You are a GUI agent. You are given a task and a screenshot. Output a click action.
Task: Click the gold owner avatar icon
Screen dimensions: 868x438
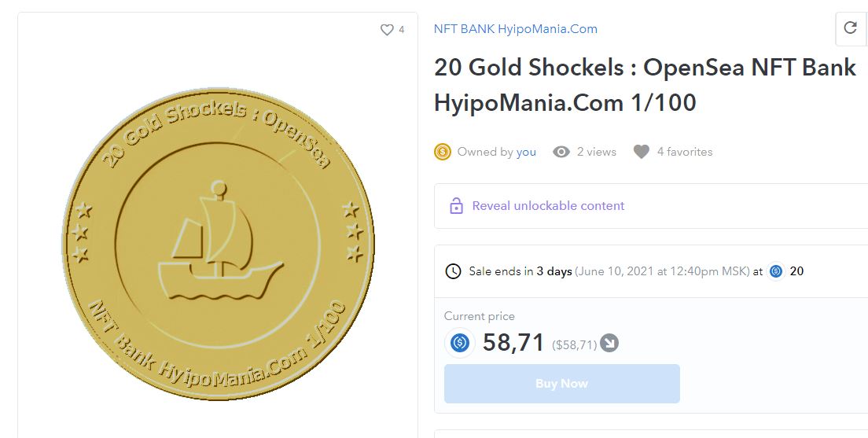click(x=443, y=152)
